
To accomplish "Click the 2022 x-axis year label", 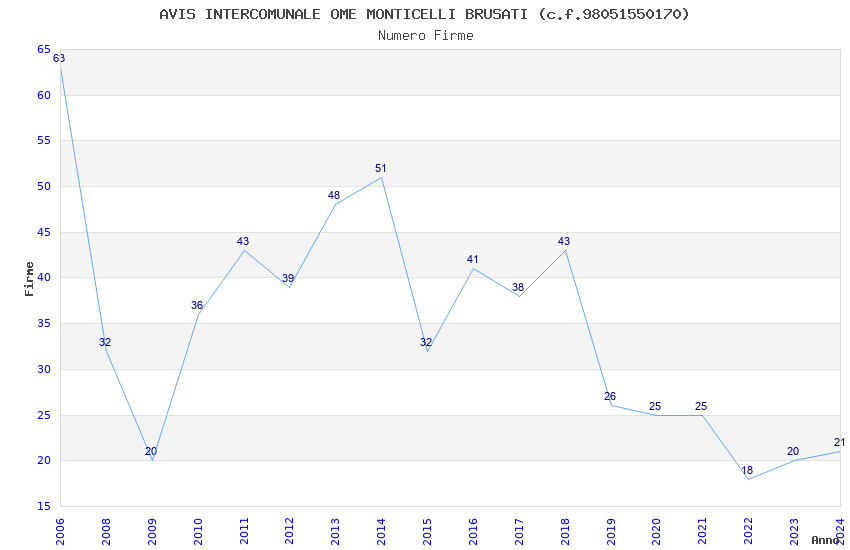I will (x=749, y=531).
